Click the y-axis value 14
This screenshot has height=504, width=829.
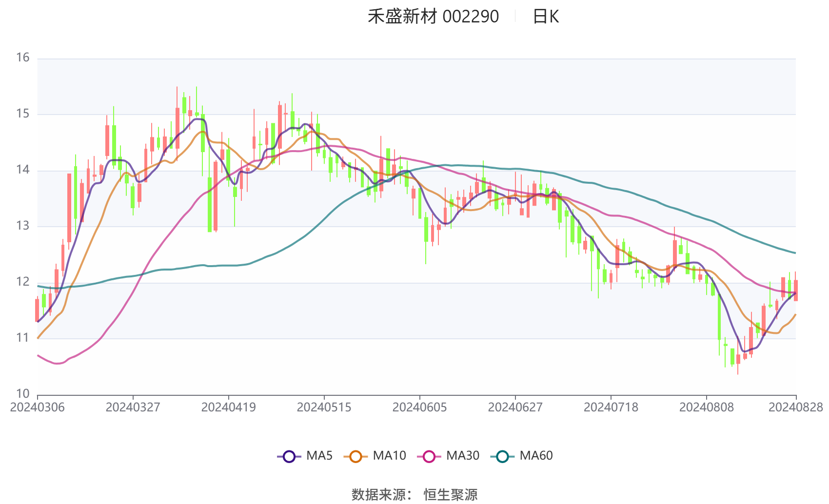point(23,170)
